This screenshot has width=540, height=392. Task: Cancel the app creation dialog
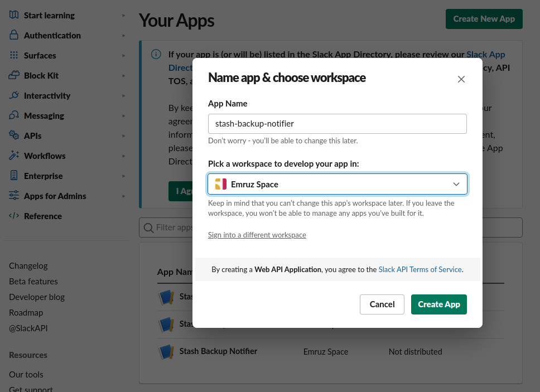[382, 304]
